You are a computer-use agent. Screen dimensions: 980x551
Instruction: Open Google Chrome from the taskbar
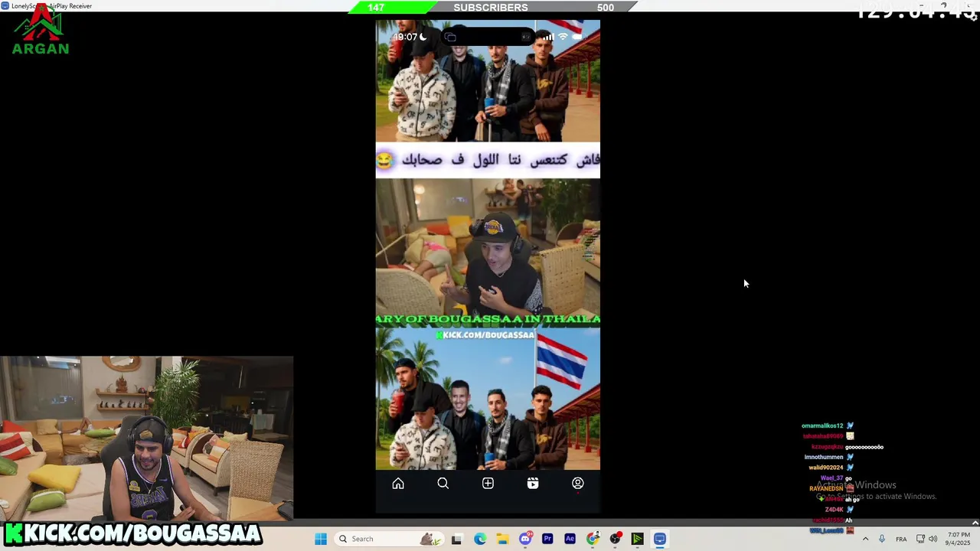point(593,539)
